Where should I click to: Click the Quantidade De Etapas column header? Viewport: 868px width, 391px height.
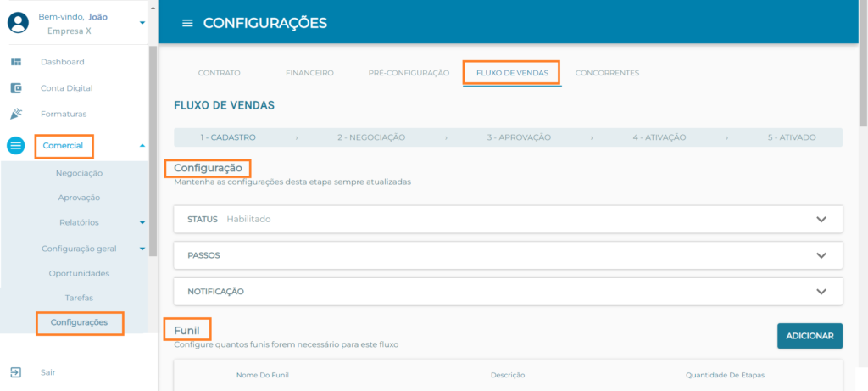pyautogui.click(x=726, y=376)
